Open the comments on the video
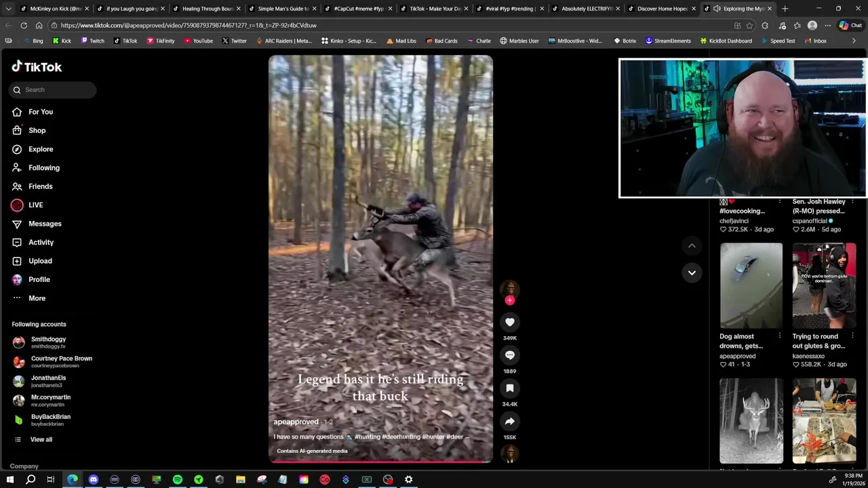This screenshot has width=868, height=488. click(x=510, y=355)
